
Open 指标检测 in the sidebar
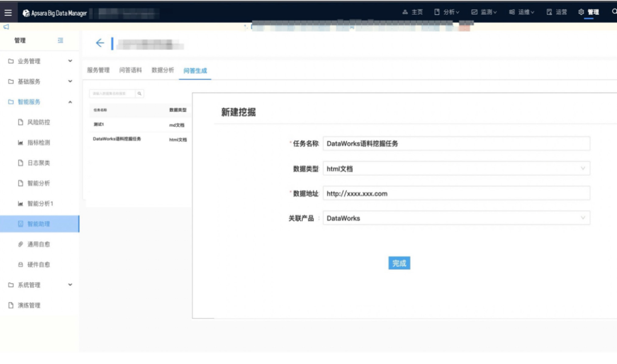(x=39, y=142)
